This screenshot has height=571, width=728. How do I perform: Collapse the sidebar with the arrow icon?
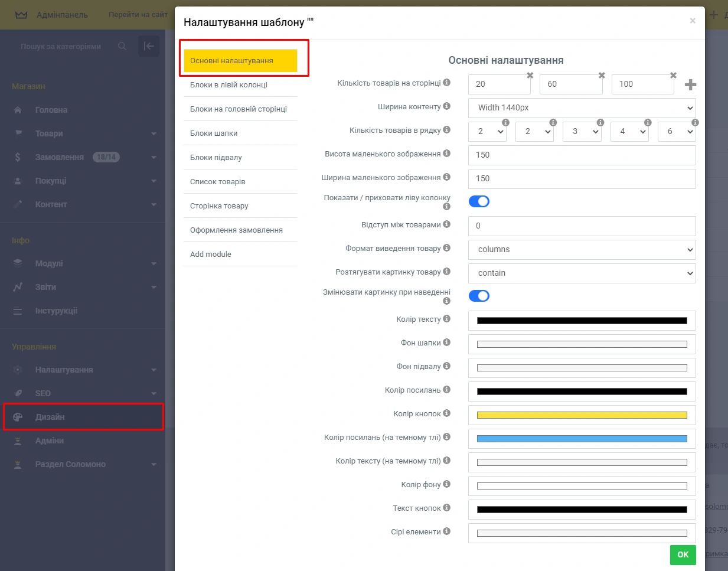149,46
